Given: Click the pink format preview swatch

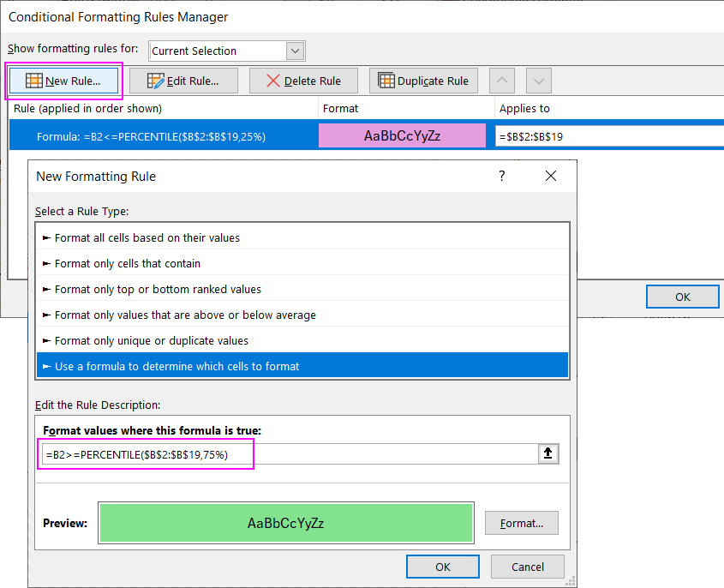Looking at the screenshot, I should tap(402, 135).
